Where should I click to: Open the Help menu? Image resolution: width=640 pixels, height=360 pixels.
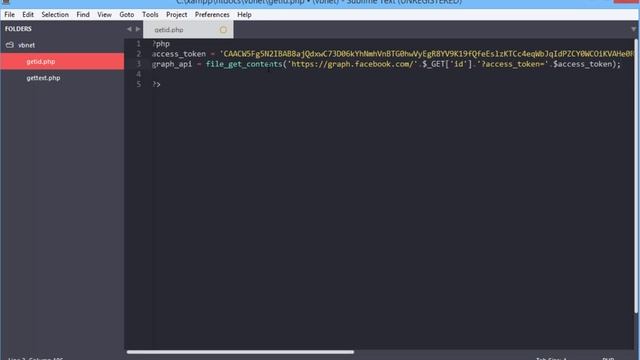(x=244, y=15)
